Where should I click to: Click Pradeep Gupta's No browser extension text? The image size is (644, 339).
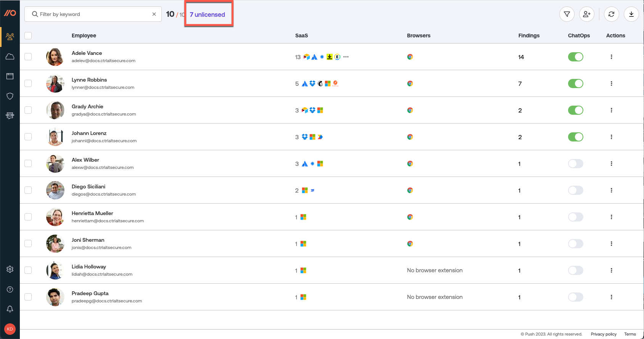pos(435,297)
